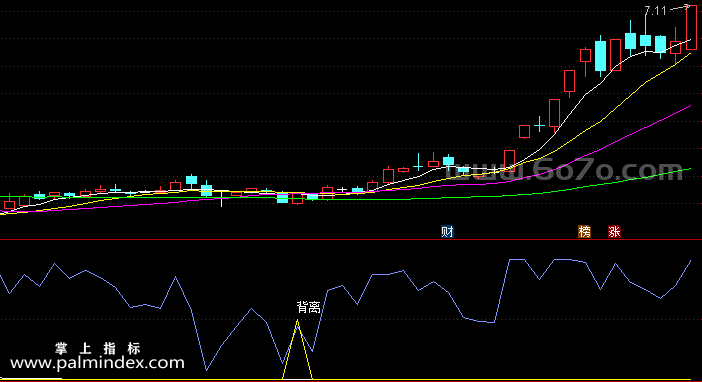Click the blue indicator line's lowest trough

tap(206, 370)
